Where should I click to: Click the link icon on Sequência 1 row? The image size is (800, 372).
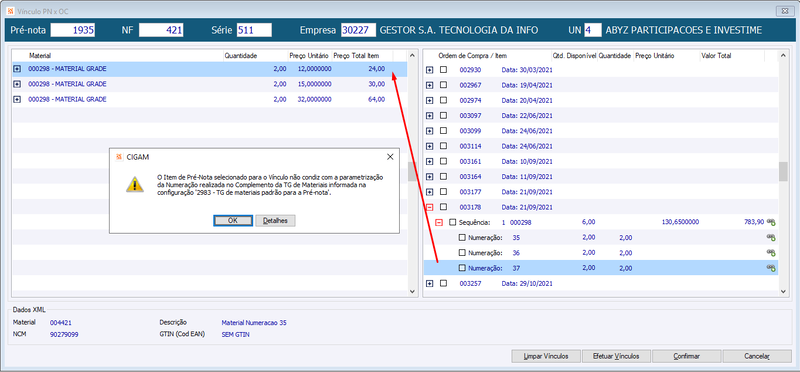771,222
